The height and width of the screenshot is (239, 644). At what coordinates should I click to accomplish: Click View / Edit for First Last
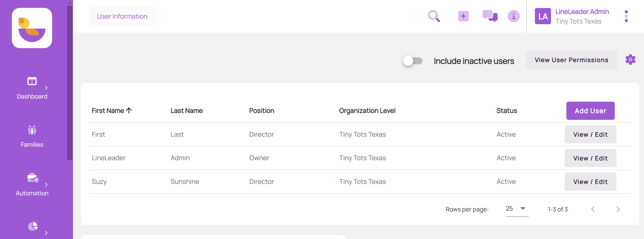[590, 135]
